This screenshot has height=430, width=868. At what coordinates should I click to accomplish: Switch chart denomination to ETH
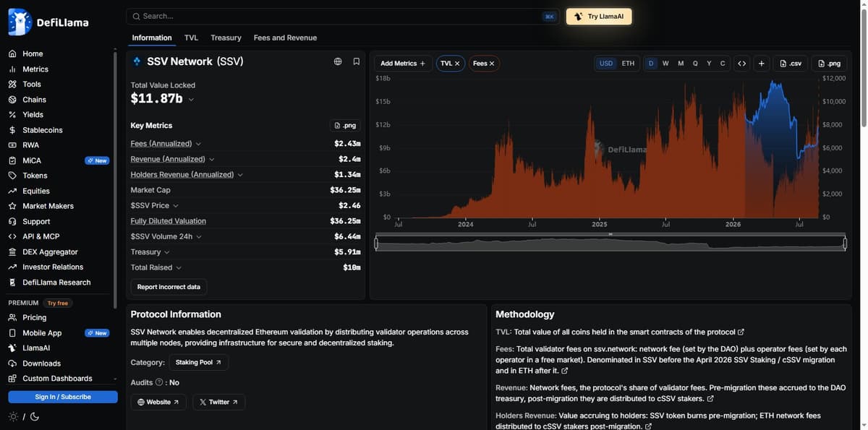628,64
